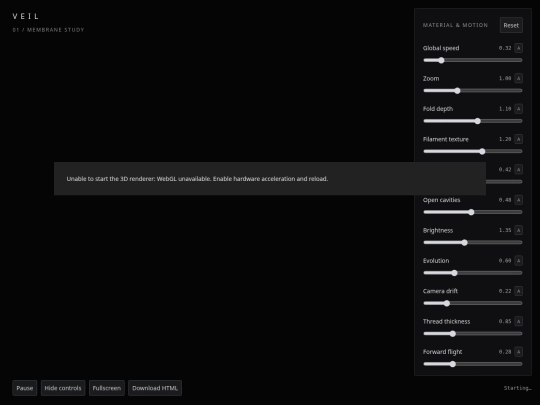The image size is (540, 405).
Task: Toggle the A button for Fold depth
Action: tap(518, 109)
